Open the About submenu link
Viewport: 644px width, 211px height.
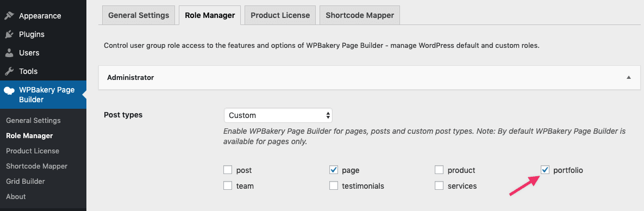point(16,197)
